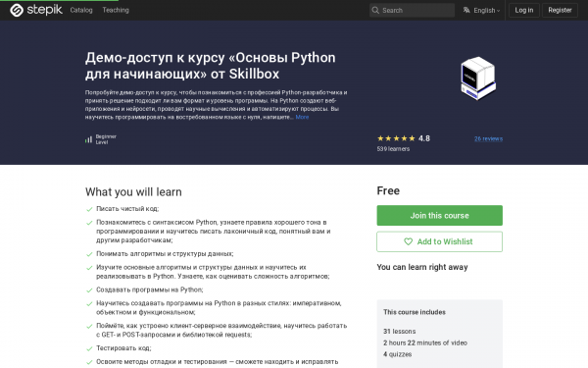Image resolution: width=588 pixels, height=368 pixels.
Task: Click the Add to Wishlist button
Action: tap(439, 241)
